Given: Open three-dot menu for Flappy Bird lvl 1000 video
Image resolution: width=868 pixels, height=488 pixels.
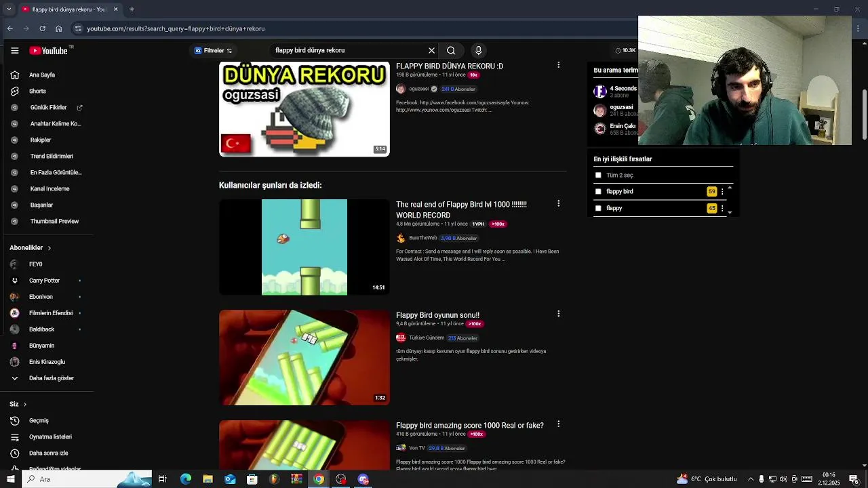Looking at the screenshot, I should point(558,203).
